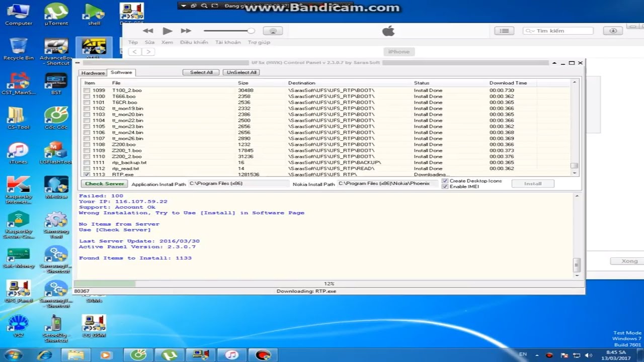Click the Application Install Path field
Screen dimensions: 644x362
point(238,184)
